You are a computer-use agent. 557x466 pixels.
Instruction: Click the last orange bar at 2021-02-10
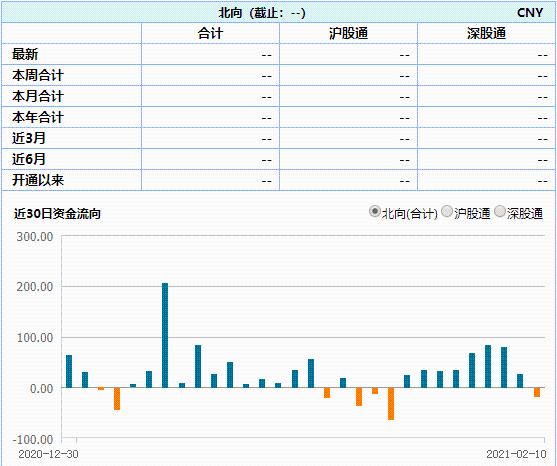pos(537,392)
